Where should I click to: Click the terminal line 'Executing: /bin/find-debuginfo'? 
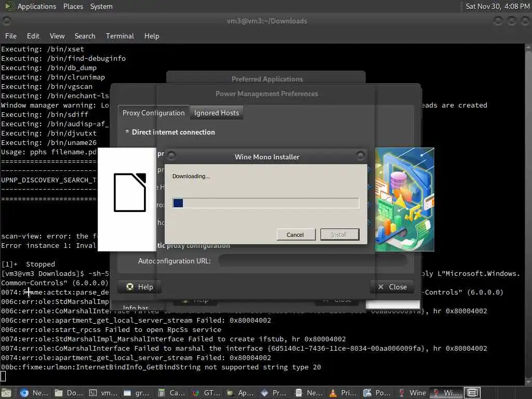[63, 58]
